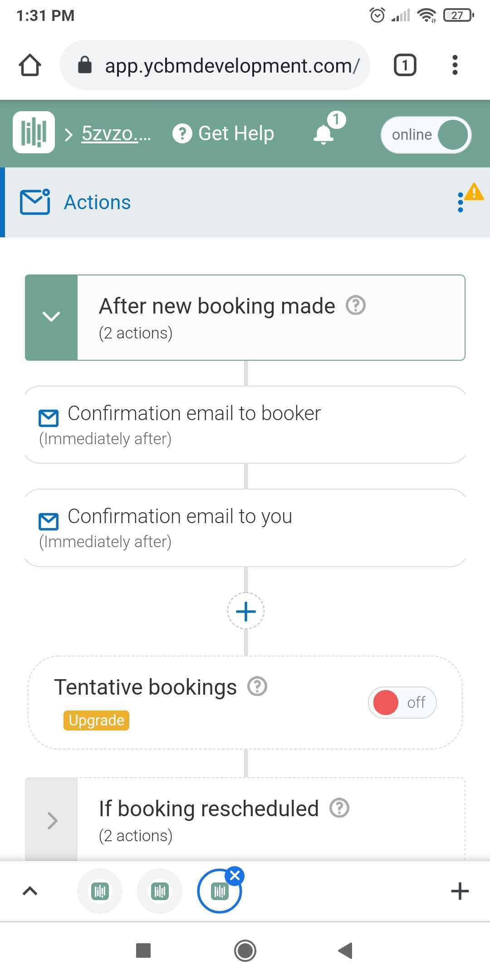490x980 pixels.
Task: Open Confirmation email to you action
Action: tap(245, 528)
